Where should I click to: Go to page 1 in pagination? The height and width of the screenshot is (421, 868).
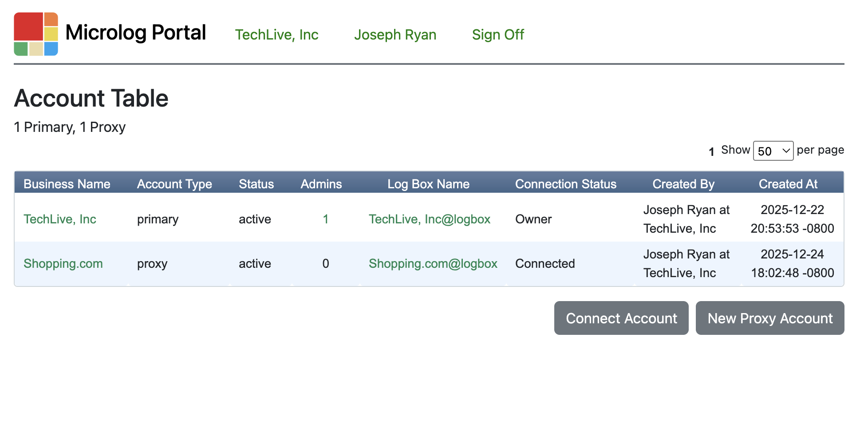pos(711,152)
